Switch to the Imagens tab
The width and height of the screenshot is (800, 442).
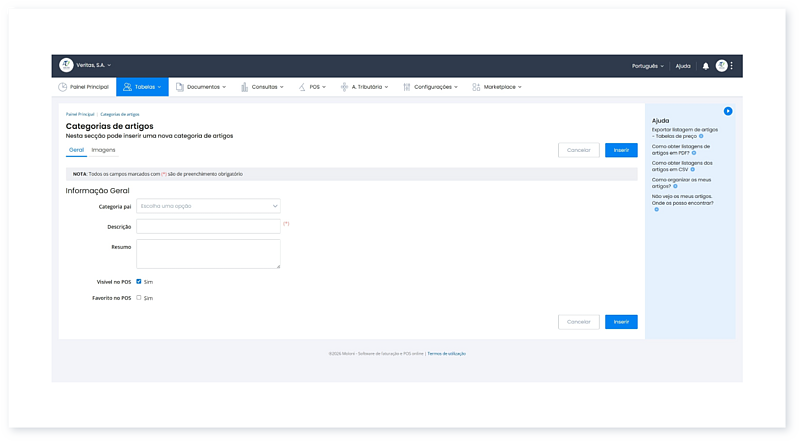[103, 150]
